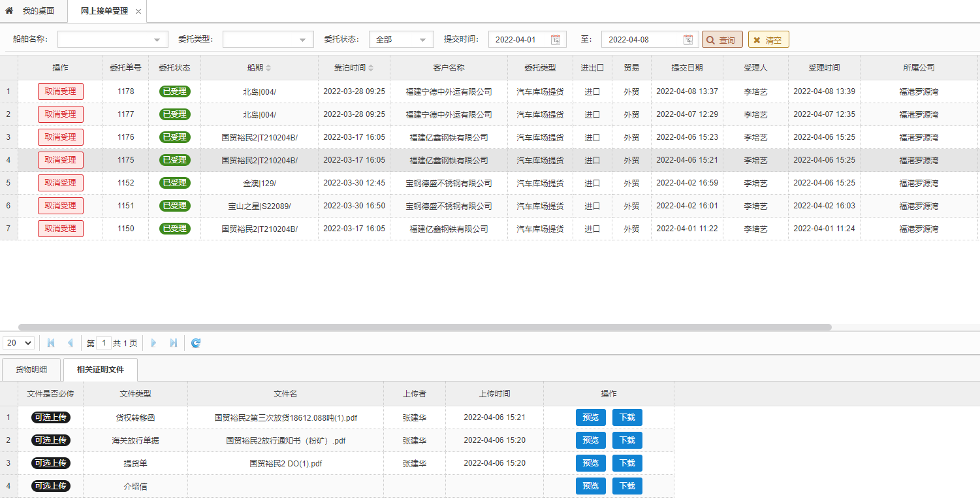The width and height of the screenshot is (980, 503).
Task: Preview the 海关放行单据 file
Action: click(591, 440)
